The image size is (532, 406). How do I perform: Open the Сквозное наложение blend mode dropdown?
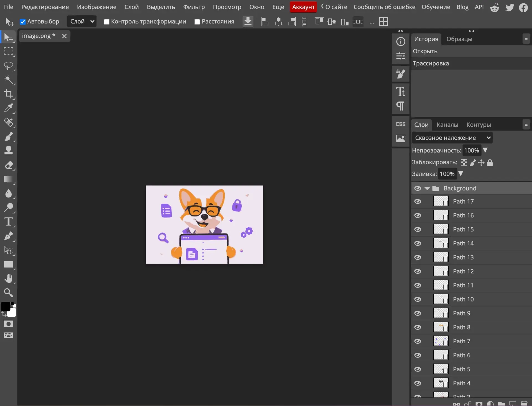pyautogui.click(x=452, y=138)
